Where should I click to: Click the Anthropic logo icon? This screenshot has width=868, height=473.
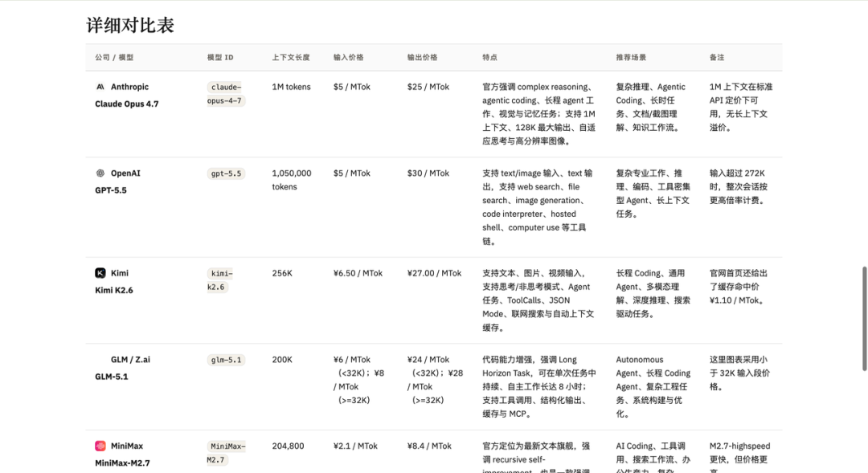pos(100,87)
